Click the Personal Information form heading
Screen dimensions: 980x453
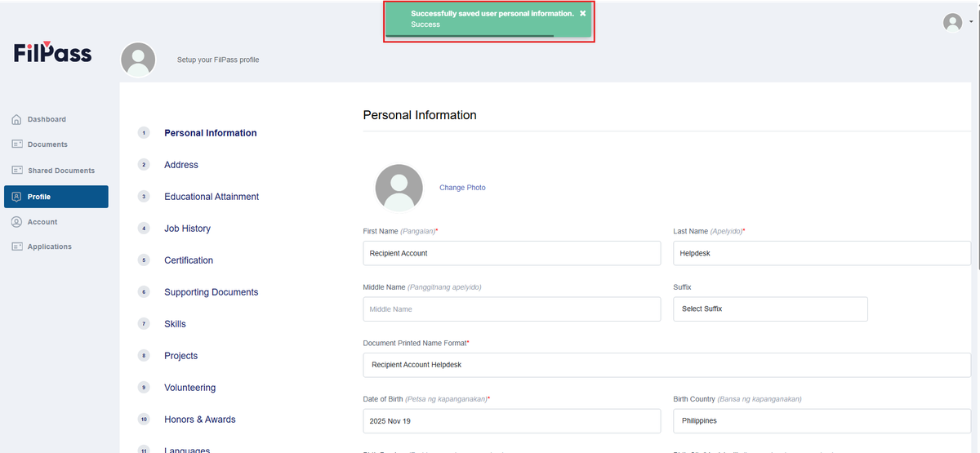click(420, 115)
